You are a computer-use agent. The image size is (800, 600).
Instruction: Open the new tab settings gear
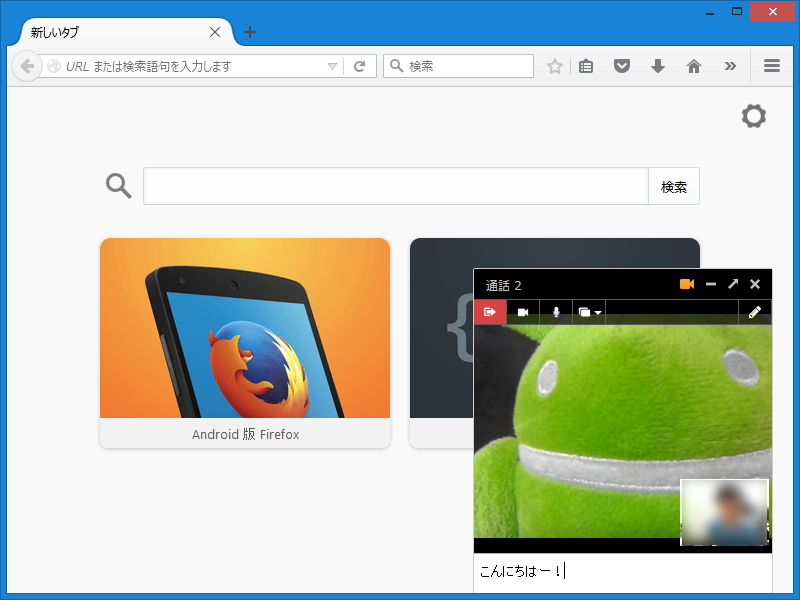point(753,115)
